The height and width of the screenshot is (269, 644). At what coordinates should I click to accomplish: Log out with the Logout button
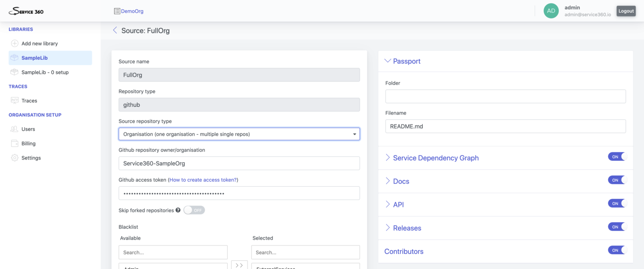click(626, 11)
